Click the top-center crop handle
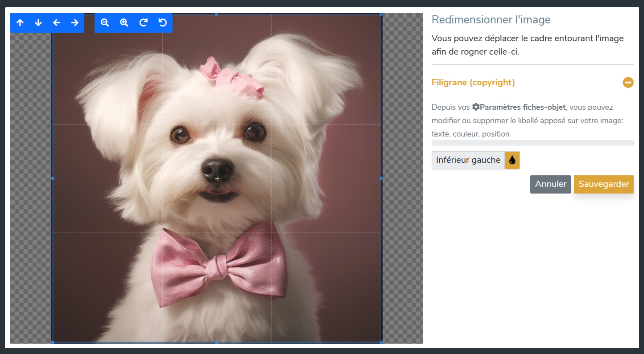Screen dimensions: 644x354 [x=217, y=14]
